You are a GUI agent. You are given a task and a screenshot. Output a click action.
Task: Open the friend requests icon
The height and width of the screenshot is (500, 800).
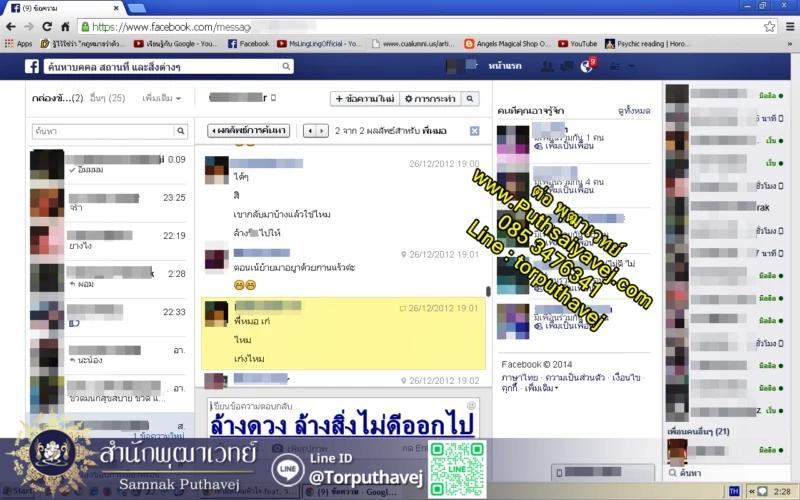coord(547,66)
